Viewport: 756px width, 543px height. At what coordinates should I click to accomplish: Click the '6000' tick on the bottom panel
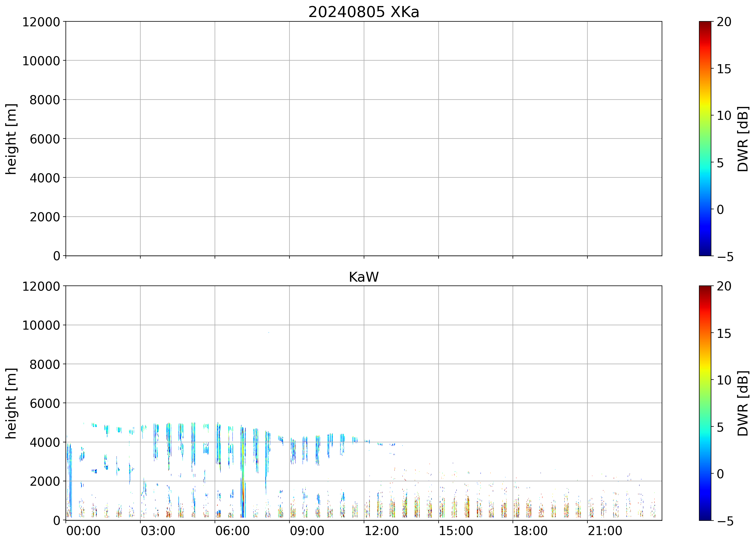(x=45, y=403)
